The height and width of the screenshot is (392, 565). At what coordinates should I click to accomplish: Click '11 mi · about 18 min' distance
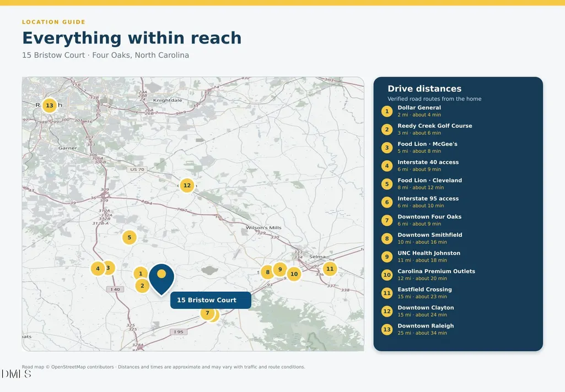(422, 260)
